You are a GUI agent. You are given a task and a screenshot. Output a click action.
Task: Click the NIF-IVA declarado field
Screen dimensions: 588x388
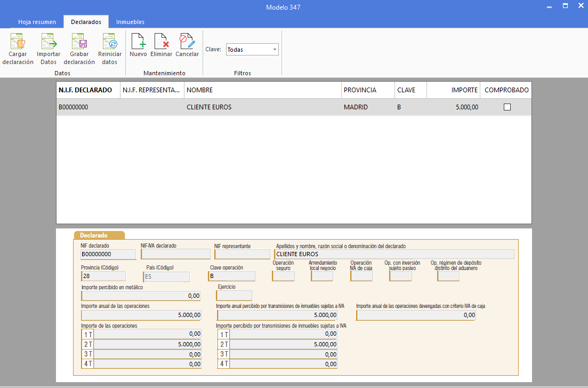[175, 254]
